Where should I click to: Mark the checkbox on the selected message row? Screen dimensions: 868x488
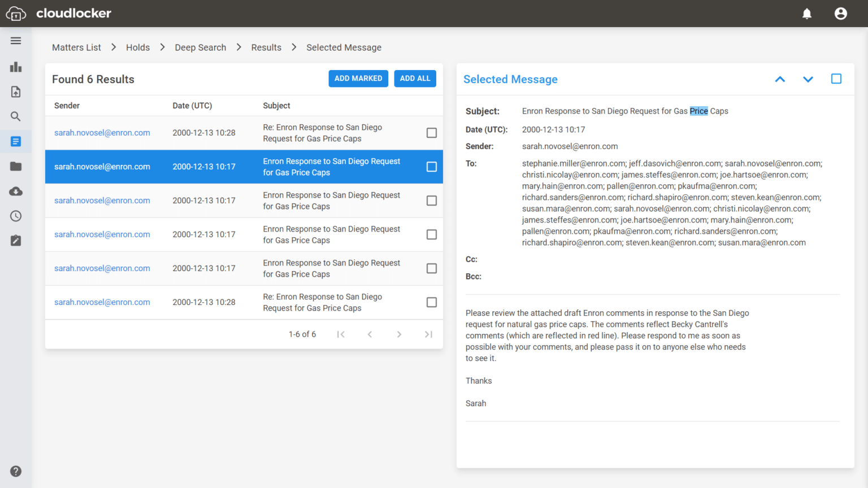(431, 167)
